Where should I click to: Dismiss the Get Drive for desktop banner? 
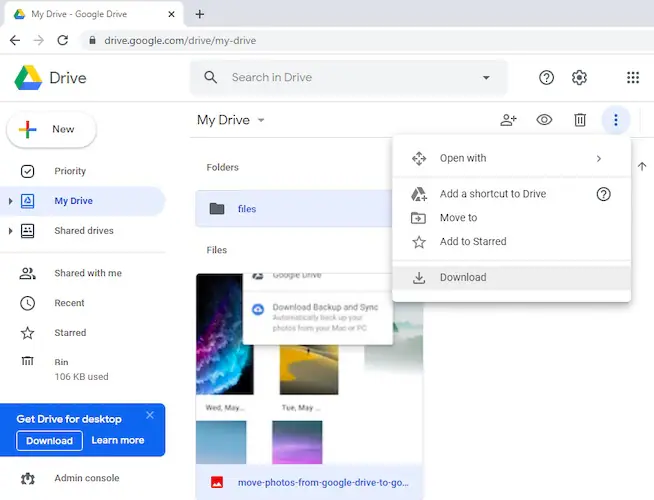click(150, 415)
